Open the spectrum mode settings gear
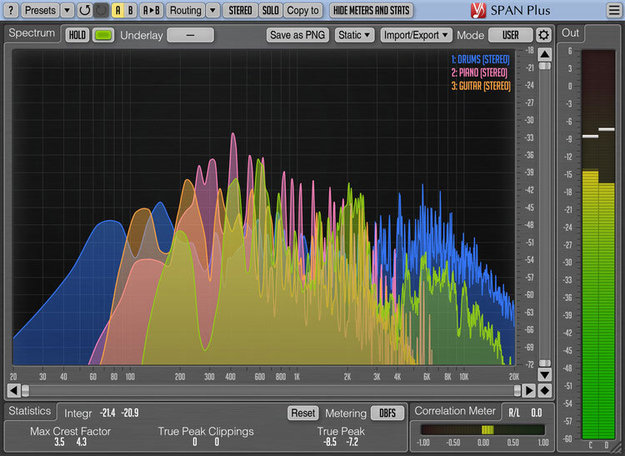Screen dimensions: 625x456 point(544,35)
